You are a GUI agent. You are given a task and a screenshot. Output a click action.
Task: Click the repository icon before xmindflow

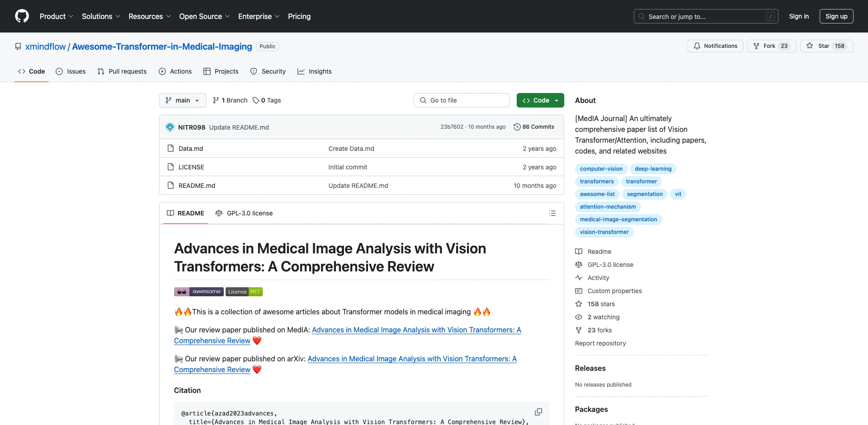pyautogui.click(x=18, y=47)
